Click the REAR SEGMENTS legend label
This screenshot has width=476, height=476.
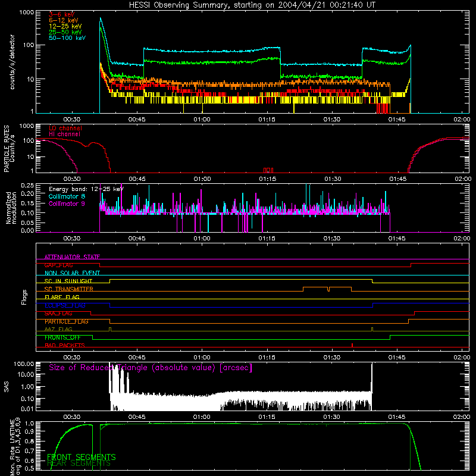(79, 464)
